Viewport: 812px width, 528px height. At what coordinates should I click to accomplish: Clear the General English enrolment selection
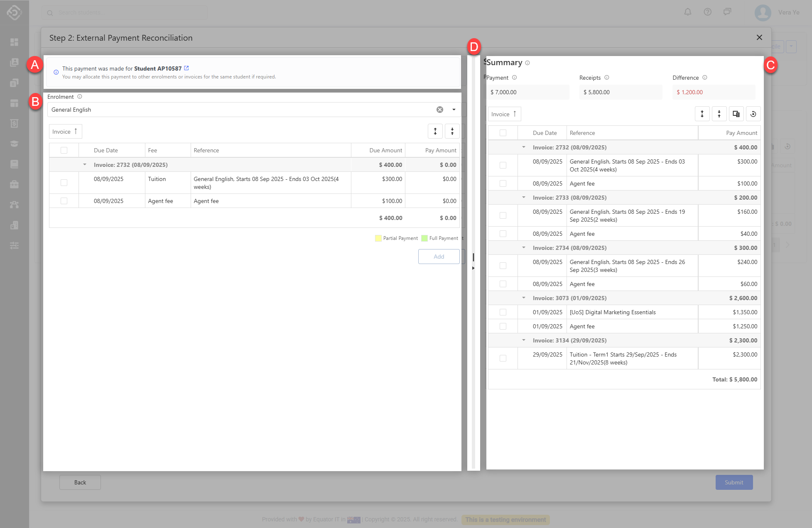tap(439, 110)
